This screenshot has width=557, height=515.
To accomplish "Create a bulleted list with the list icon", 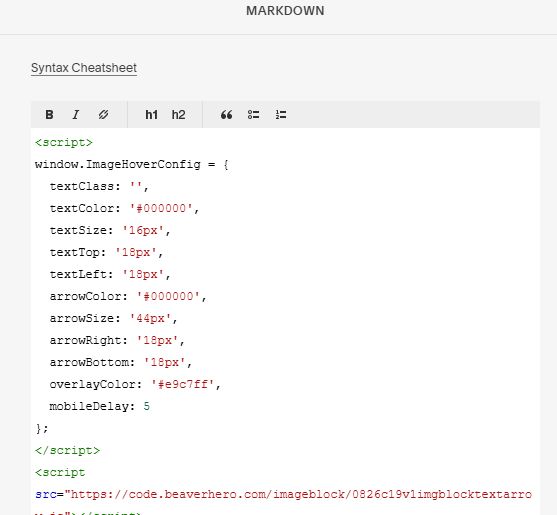I will click(254, 115).
